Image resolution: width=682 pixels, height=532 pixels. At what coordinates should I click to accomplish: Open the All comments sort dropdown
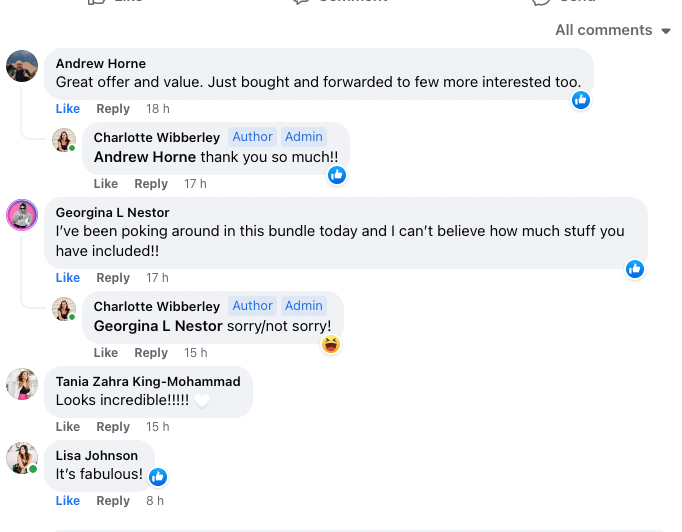(612, 30)
